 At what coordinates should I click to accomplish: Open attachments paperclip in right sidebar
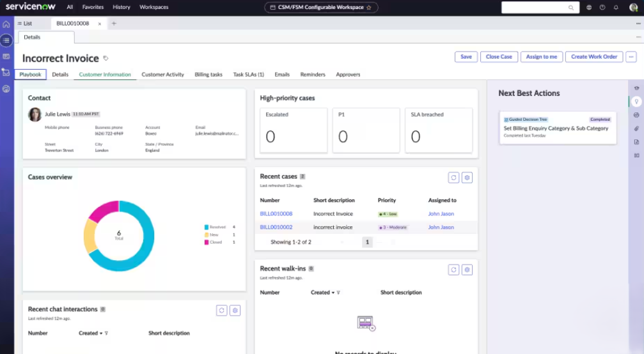636,128
